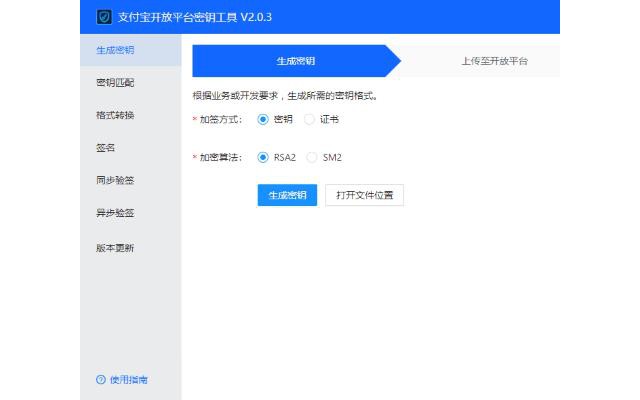Open the 生成密钥 sidebar menu item
The height and width of the screenshot is (400, 640).
pos(131,50)
